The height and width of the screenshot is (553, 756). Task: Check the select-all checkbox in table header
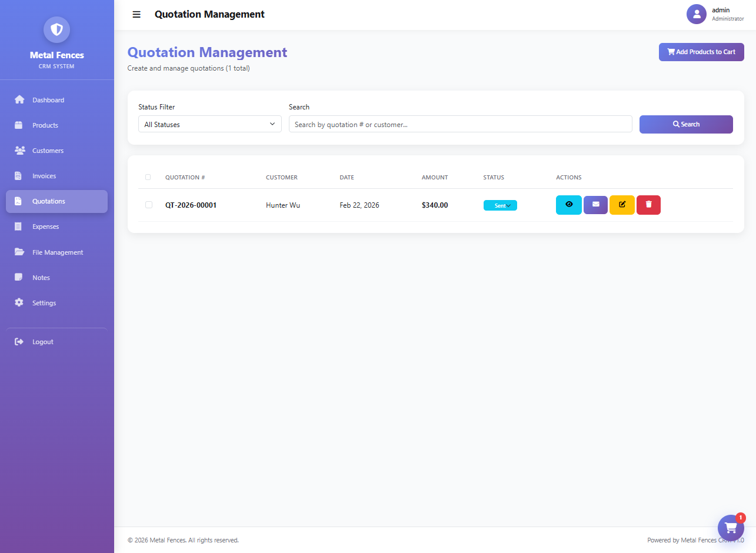point(148,177)
